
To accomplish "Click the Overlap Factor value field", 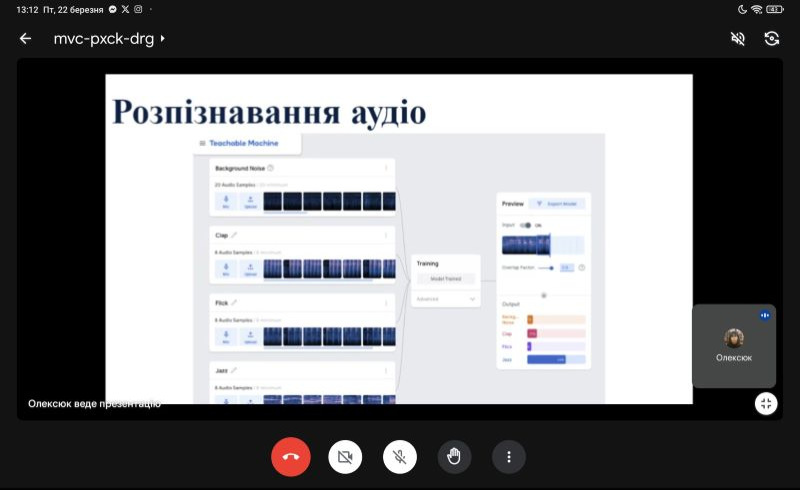I will (x=566, y=267).
